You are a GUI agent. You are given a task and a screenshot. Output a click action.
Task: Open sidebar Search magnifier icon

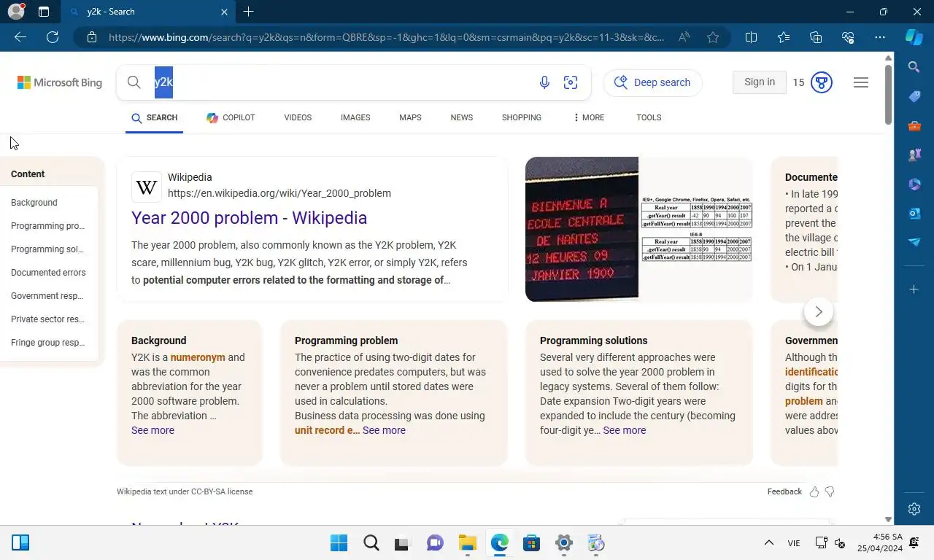coord(914,67)
